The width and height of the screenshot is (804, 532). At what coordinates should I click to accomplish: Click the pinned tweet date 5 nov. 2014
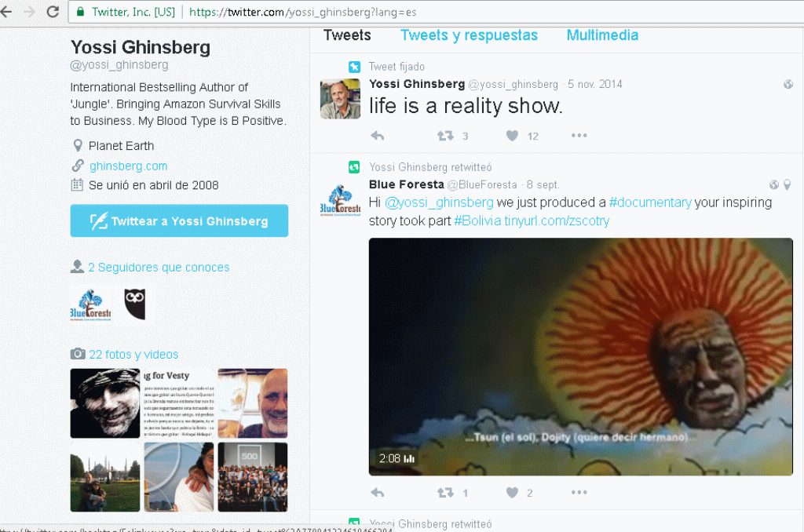pyautogui.click(x=595, y=84)
